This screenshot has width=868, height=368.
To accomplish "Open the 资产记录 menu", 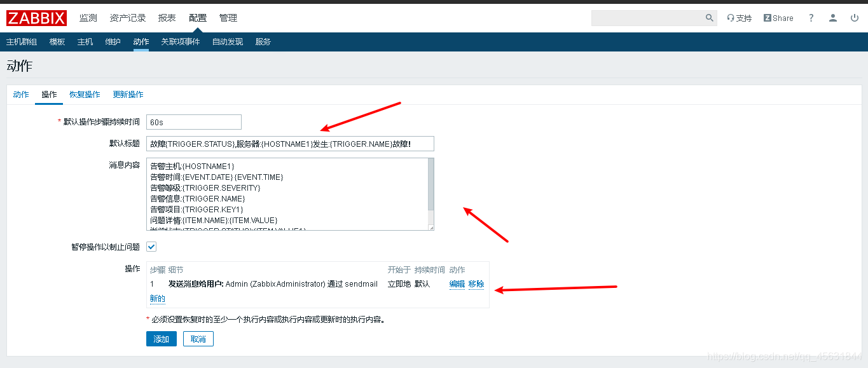I will [x=128, y=18].
